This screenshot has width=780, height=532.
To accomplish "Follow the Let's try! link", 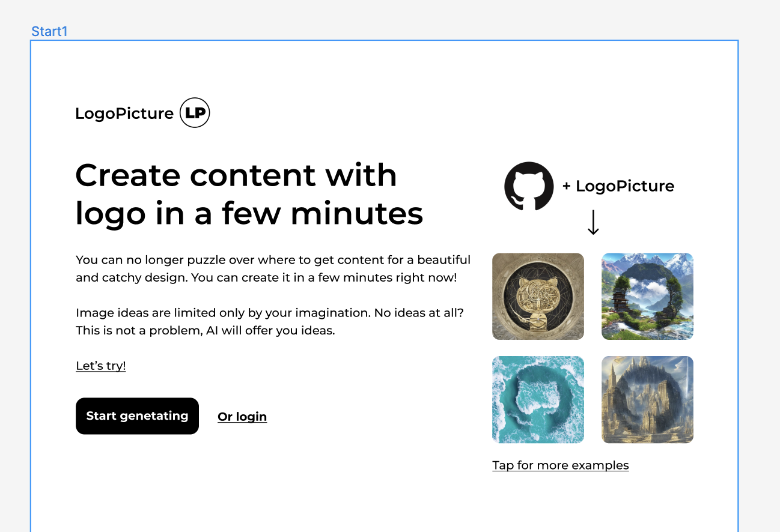I will [101, 366].
